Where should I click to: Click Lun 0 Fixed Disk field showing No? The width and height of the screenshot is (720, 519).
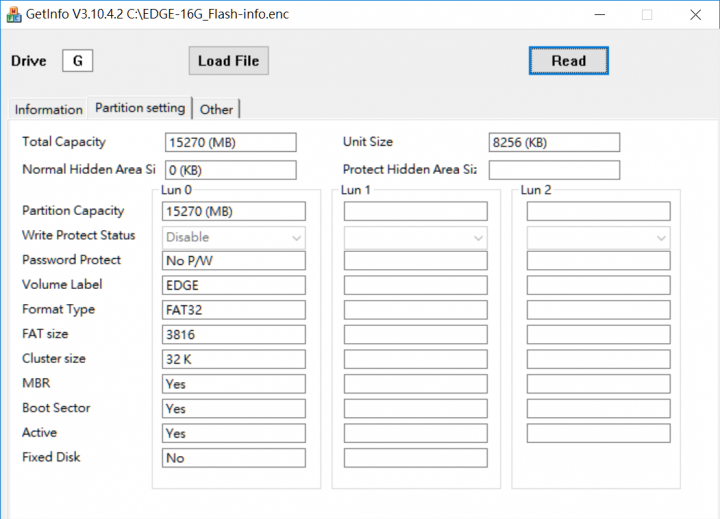click(234, 458)
